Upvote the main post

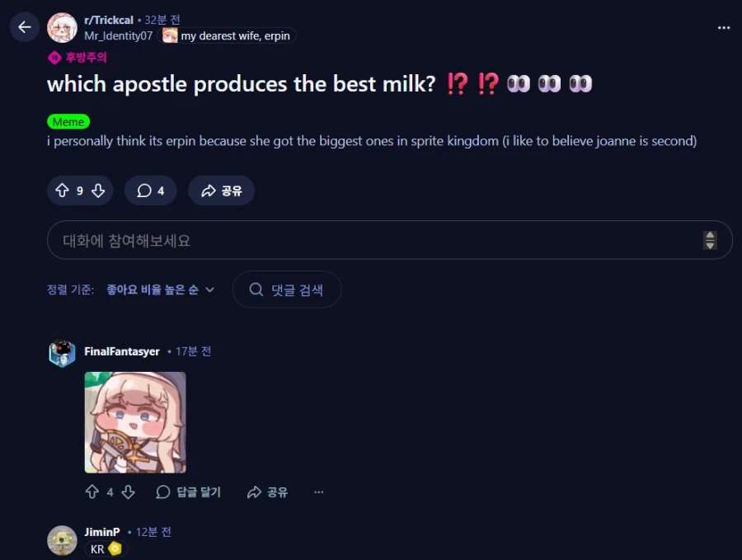[62, 191]
